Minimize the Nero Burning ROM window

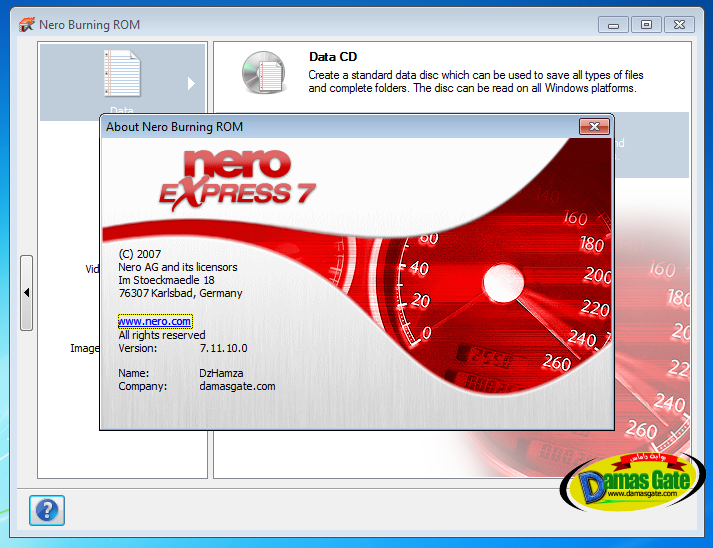click(613, 25)
